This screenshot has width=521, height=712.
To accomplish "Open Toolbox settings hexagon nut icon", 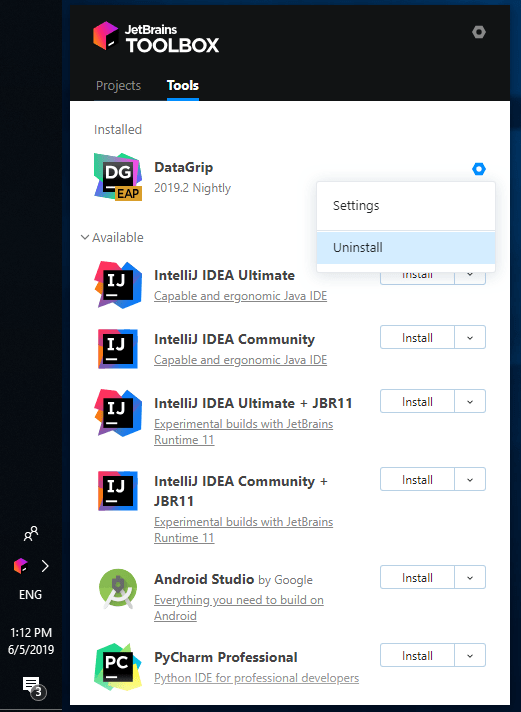I will coord(479,32).
